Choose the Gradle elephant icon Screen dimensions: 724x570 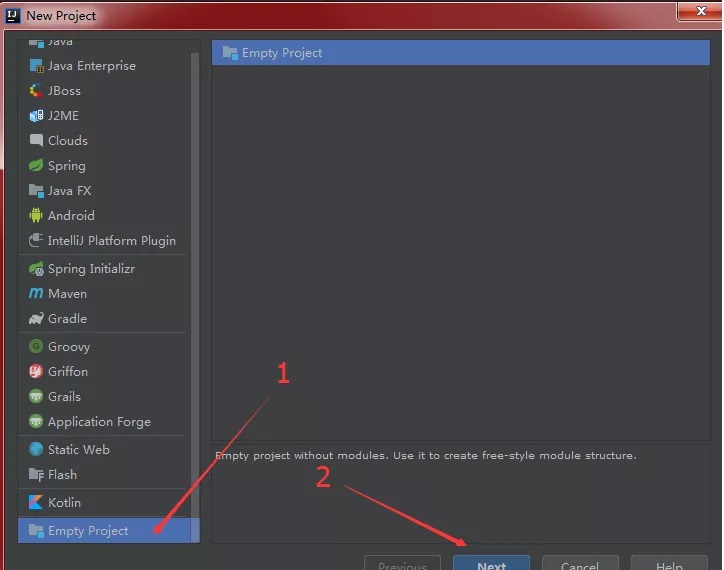click(36, 318)
